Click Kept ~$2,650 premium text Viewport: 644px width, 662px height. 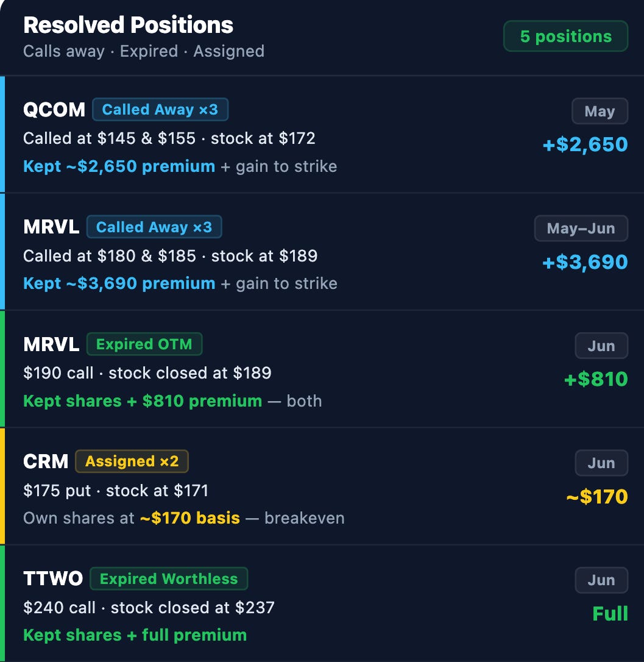click(119, 166)
